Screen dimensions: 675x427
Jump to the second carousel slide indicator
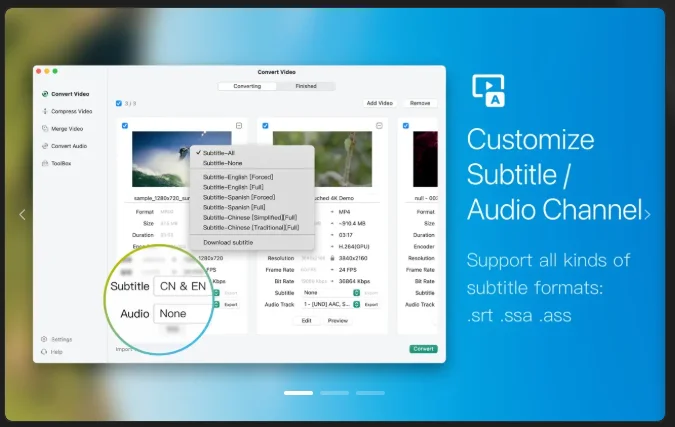tap(334, 393)
